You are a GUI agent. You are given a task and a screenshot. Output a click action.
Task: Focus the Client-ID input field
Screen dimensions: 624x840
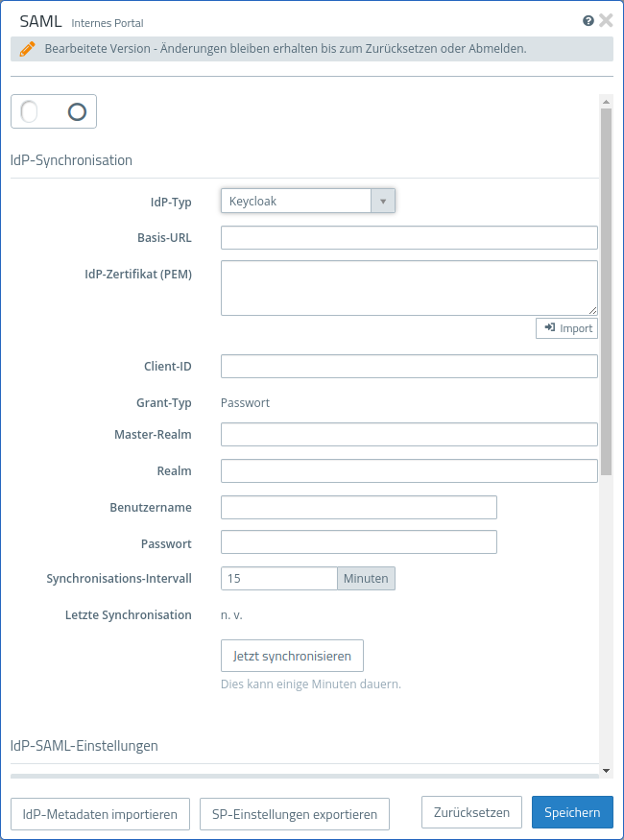[x=409, y=367]
